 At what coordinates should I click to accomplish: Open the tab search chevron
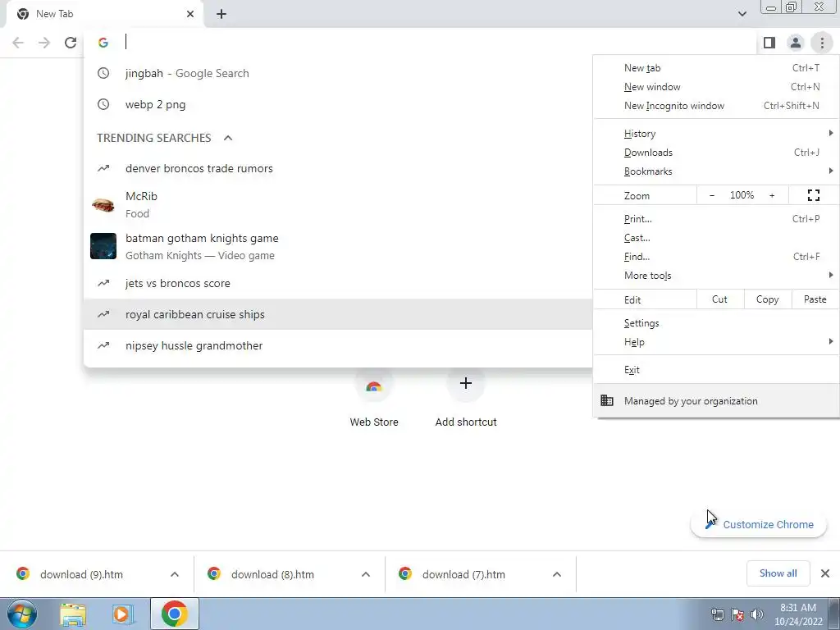pos(742,14)
